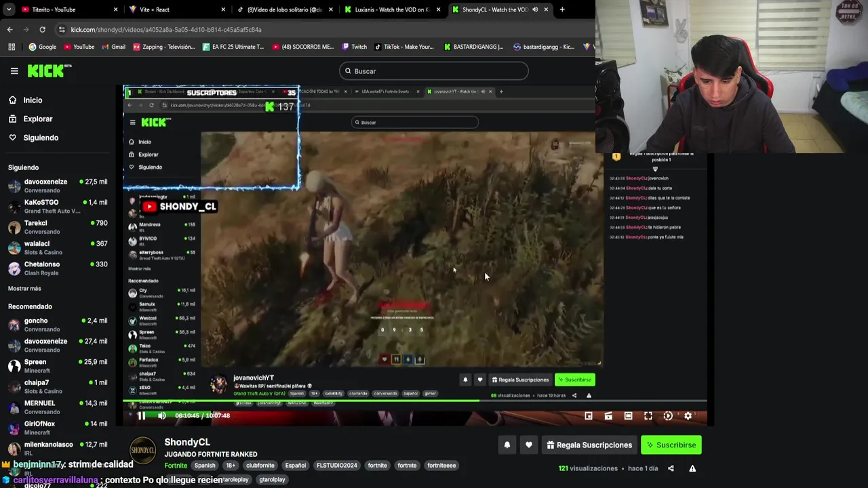Enter fullscreen in the video player

point(648,415)
